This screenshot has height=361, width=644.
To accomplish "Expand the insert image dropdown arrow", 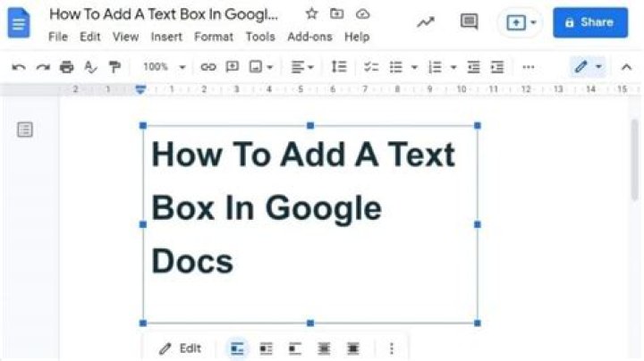I will coord(270,67).
